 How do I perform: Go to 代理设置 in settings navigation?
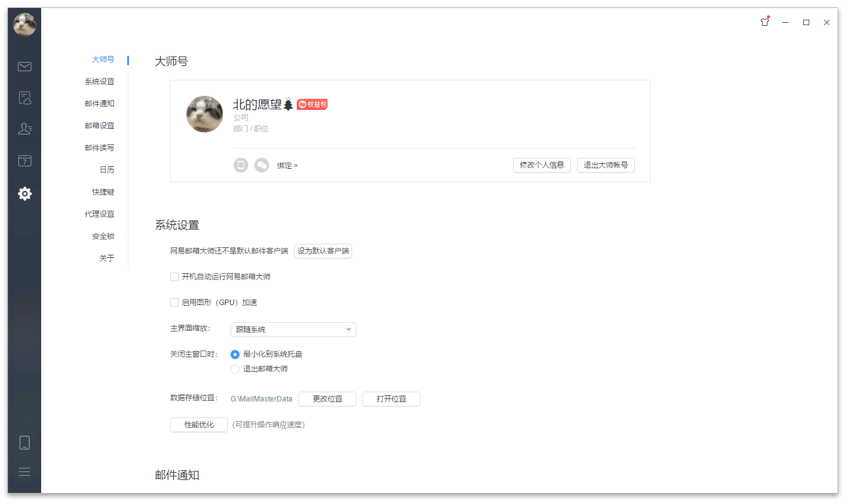100,214
